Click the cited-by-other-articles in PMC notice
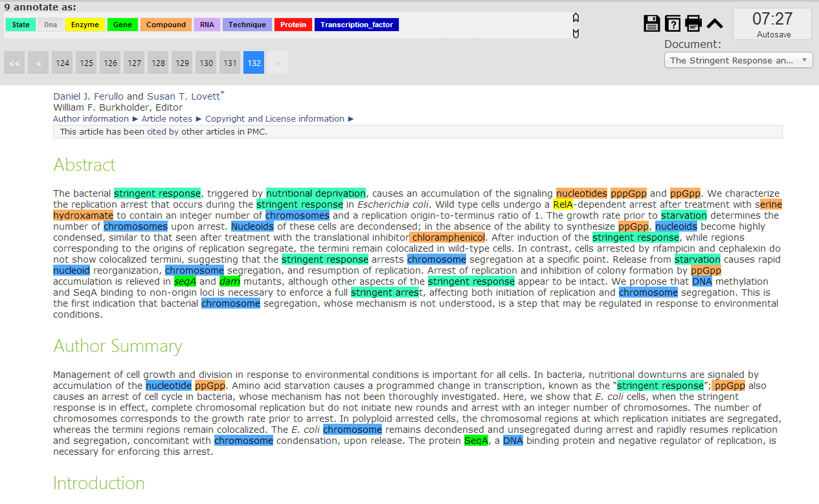This screenshot has width=819, height=504. pyautogui.click(x=418, y=131)
